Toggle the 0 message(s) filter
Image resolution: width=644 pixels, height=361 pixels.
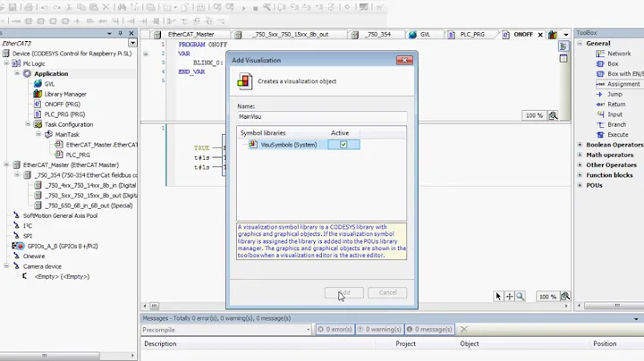pos(429,329)
